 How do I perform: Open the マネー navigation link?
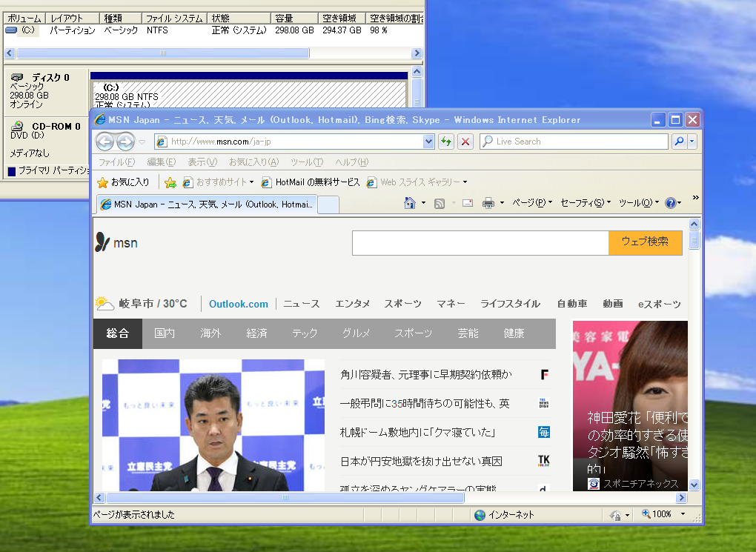pyautogui.click(x=451, y=304)
